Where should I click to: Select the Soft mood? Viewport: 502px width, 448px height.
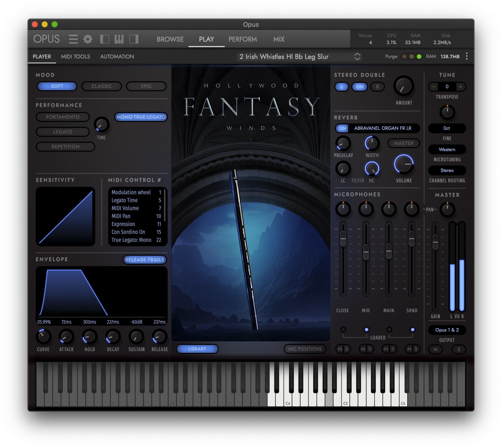[x=57, y=86]
